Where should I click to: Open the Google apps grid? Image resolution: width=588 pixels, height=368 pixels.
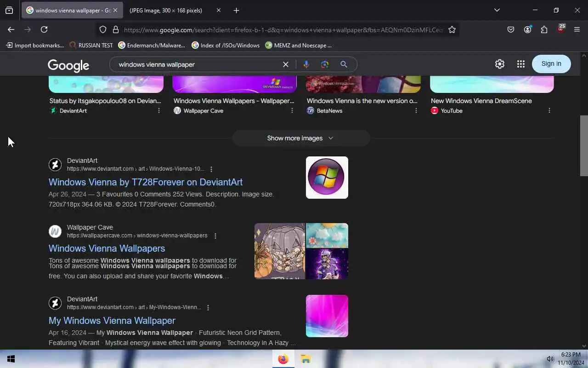[521, 64]
